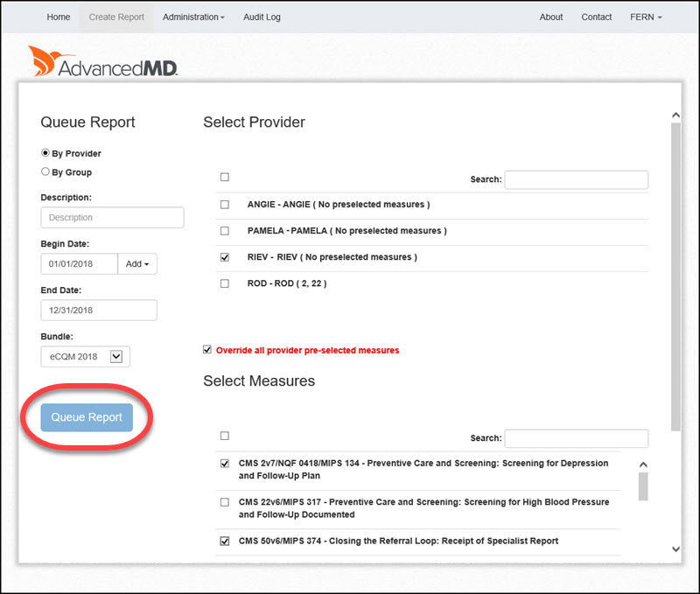This screenshot has height=594, width=700.
Task: Navigate to the Home tab
Action: pos(59,17)
